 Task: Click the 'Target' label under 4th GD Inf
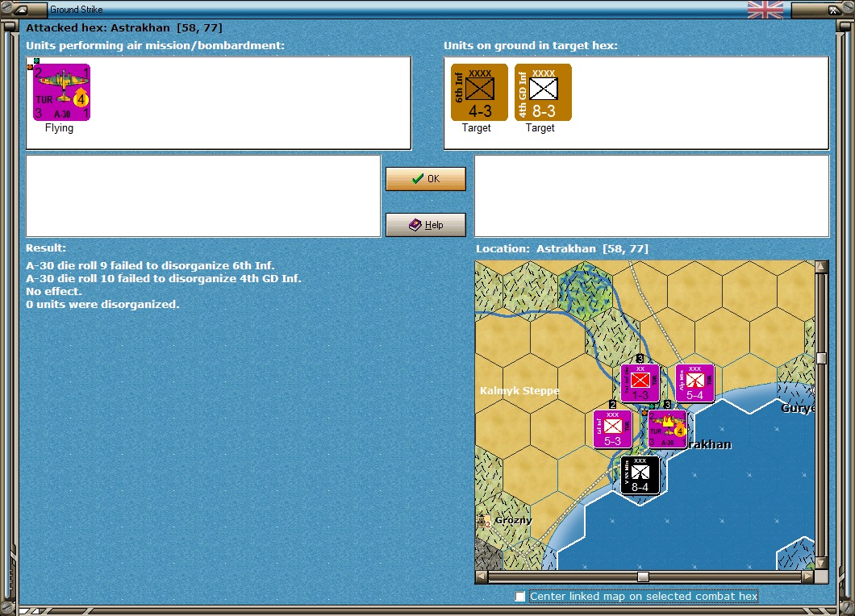(540, 127)
